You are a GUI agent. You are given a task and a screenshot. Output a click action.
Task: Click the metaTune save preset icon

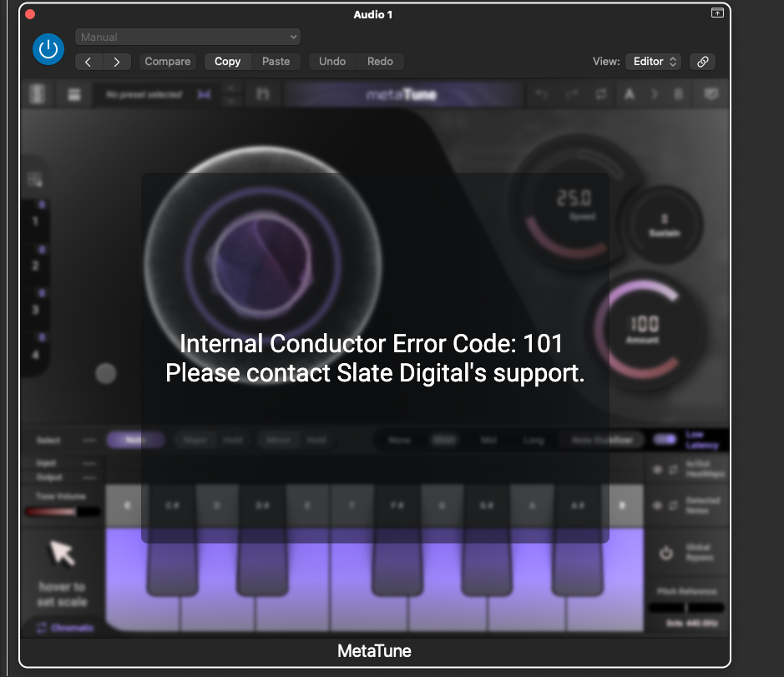point(263,94)
